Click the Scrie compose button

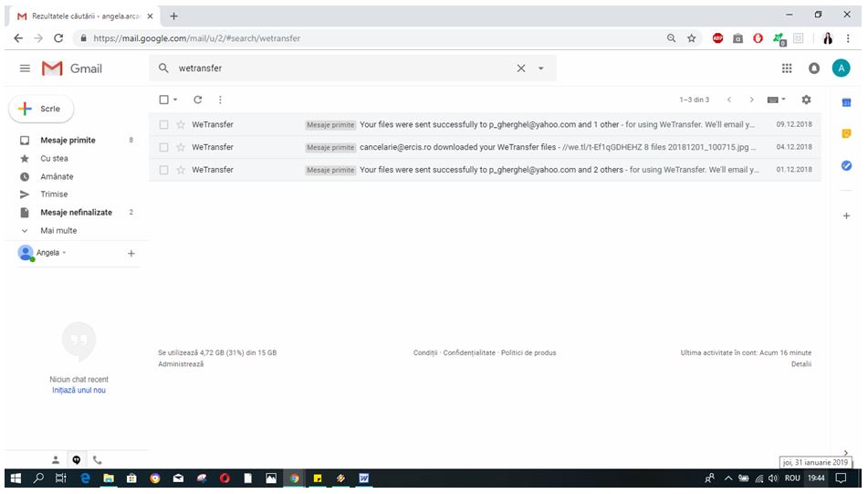pyautogui.click(x=41, y=109)
